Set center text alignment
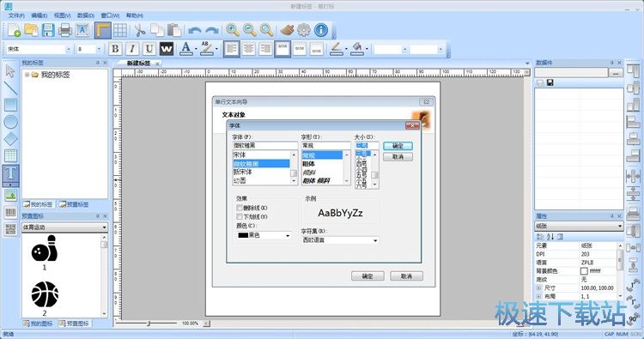Image resolution: width=644 pixels, height=339 pixels. [x=248, y=49]
